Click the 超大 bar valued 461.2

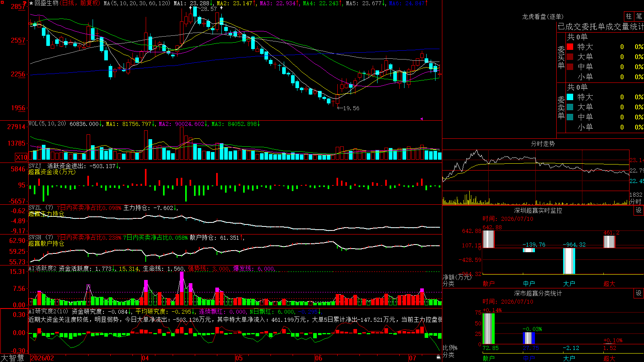pos(609,242)
